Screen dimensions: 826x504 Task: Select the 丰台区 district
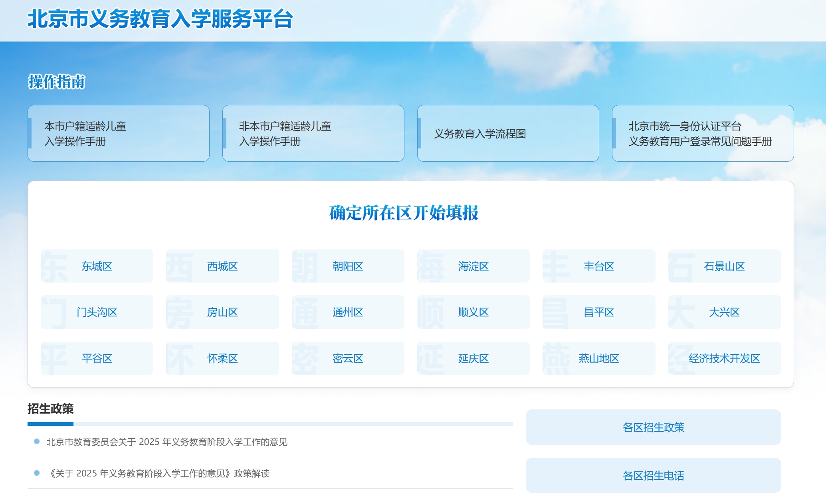[x=598, y=266]
